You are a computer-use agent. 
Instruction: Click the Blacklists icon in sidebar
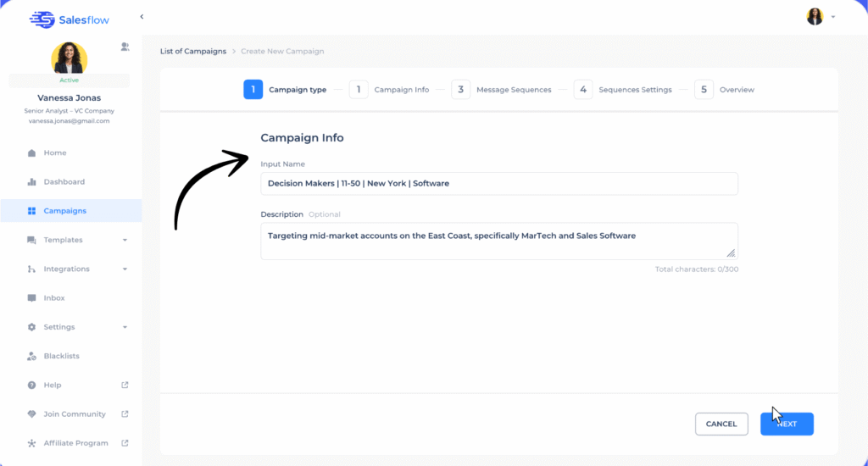(31, 357)
